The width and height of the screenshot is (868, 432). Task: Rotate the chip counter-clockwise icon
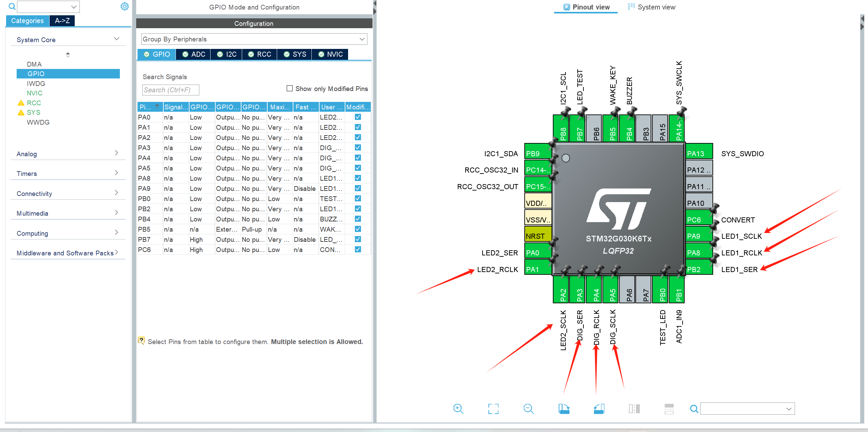[599, 409]
